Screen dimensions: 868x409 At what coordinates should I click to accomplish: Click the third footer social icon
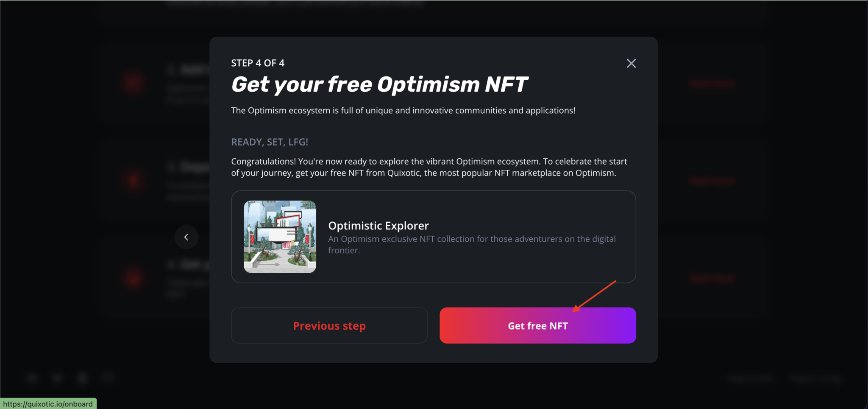pos(83,378)
